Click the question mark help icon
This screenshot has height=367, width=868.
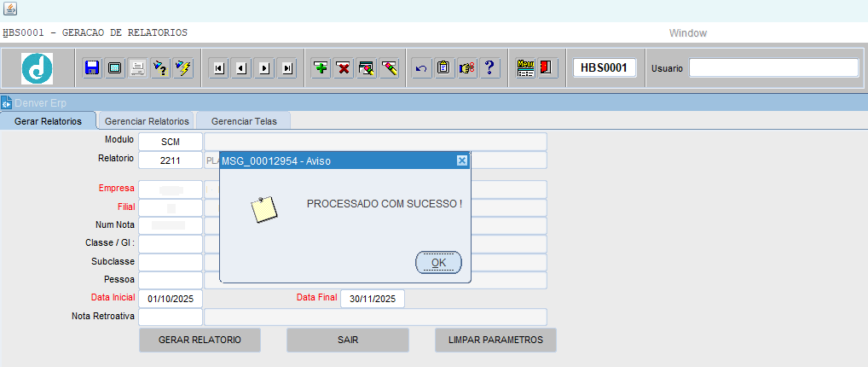click(x=489, y=68)
